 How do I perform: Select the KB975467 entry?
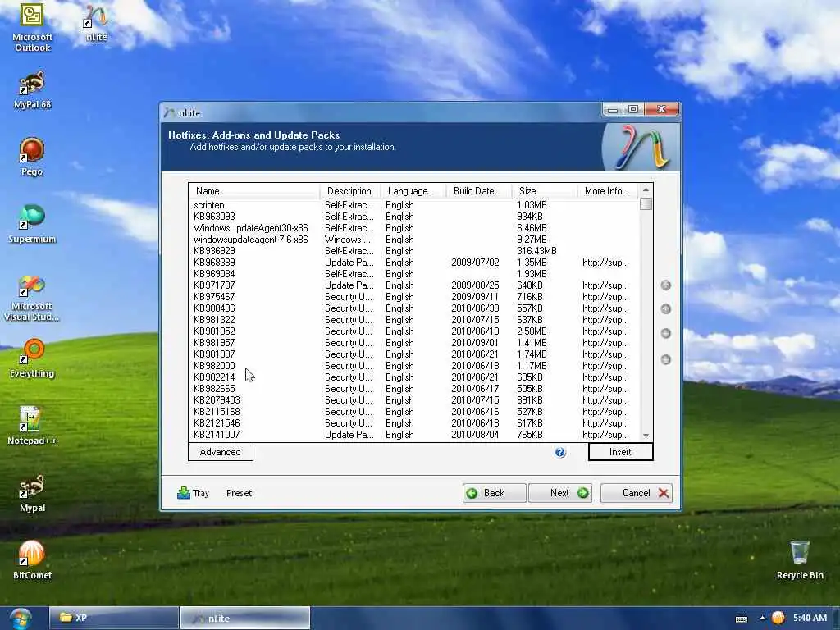coord(414,297)
